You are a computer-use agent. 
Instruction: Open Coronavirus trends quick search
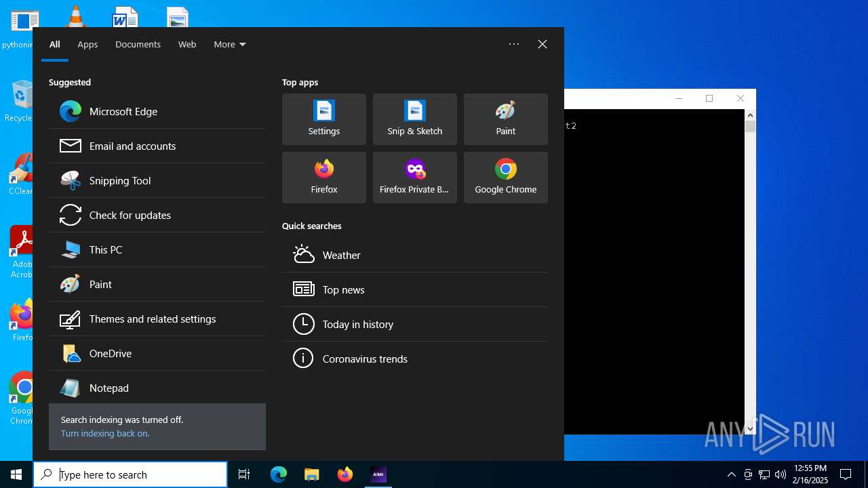tap(415, 359)
